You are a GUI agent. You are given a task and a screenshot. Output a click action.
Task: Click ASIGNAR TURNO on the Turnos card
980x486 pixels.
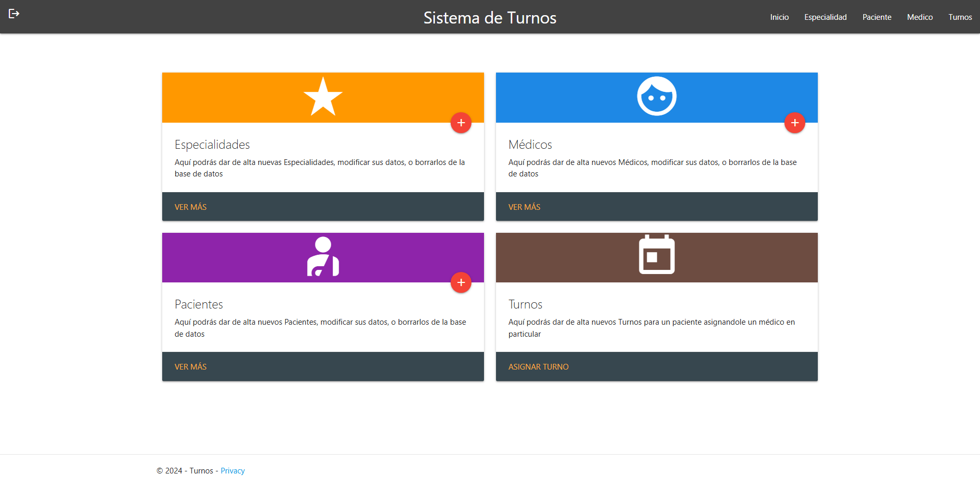pos(538,366)
